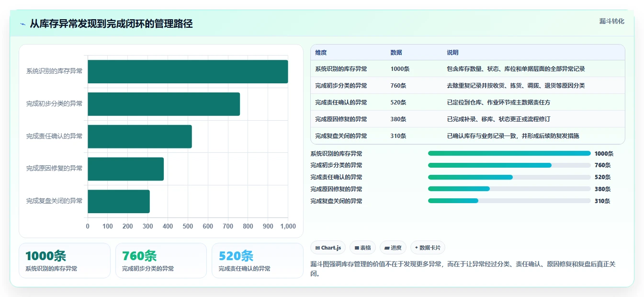Click the 数据卡片 chip
Viewport: 644px width, 297px height.
coord(428,248)
